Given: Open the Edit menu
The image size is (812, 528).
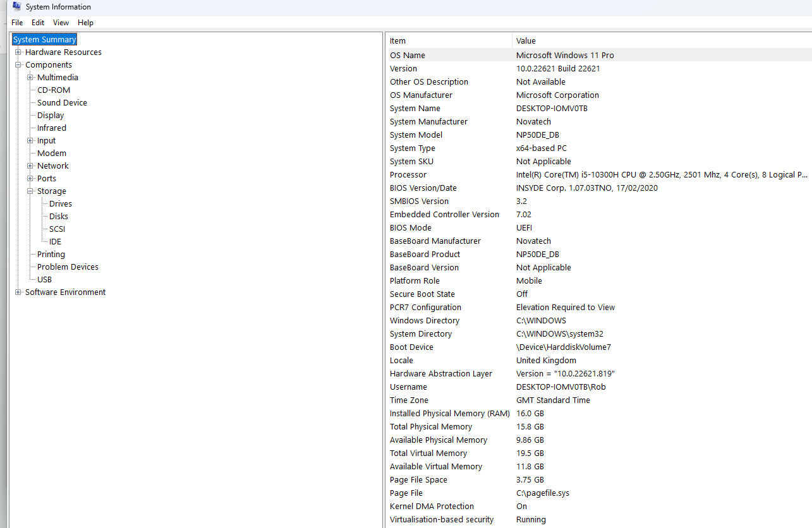Looking at the screenshot, I should [38, 23].
